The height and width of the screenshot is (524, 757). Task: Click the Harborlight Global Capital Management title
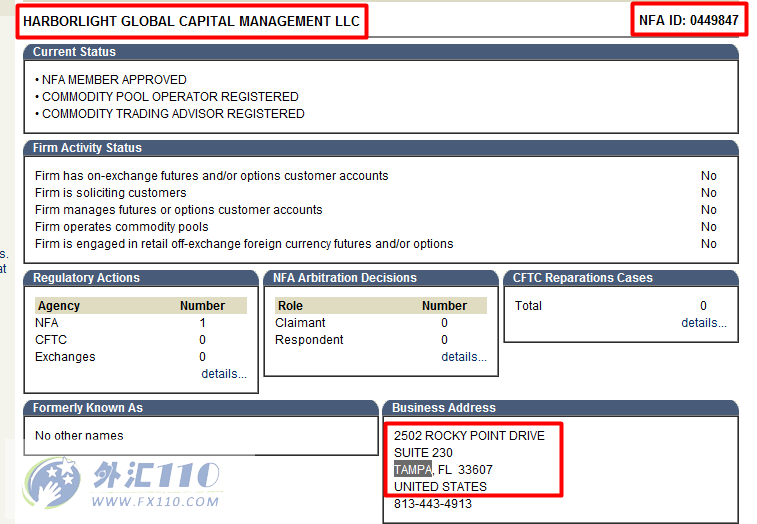pos(191,21)
